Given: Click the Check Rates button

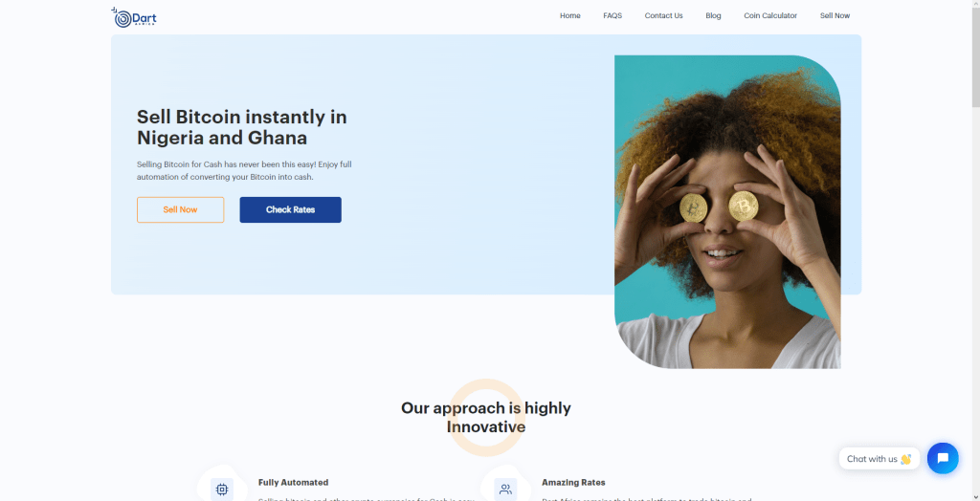Looking at the screenshot, I should pos(291,210).
